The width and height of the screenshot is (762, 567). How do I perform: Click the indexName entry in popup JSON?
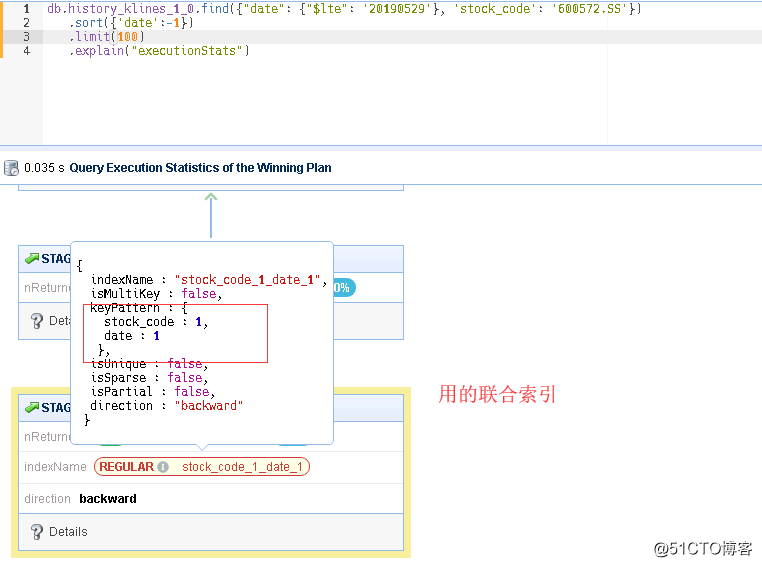coord(208,280)
